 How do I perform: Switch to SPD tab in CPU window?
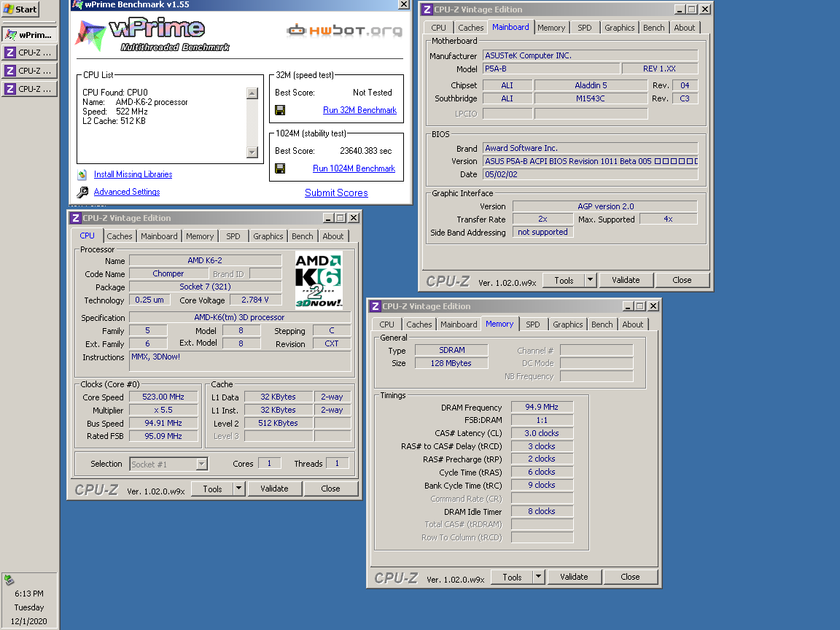(233, 236)
